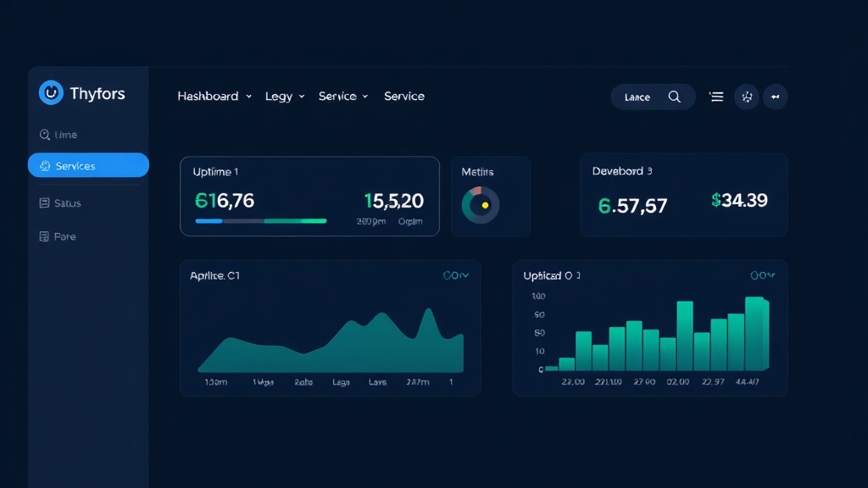The height and width of the screenshot is (488, 868).
Task: Click the magnifier icon in the search bar
Action: coord(675,97)
